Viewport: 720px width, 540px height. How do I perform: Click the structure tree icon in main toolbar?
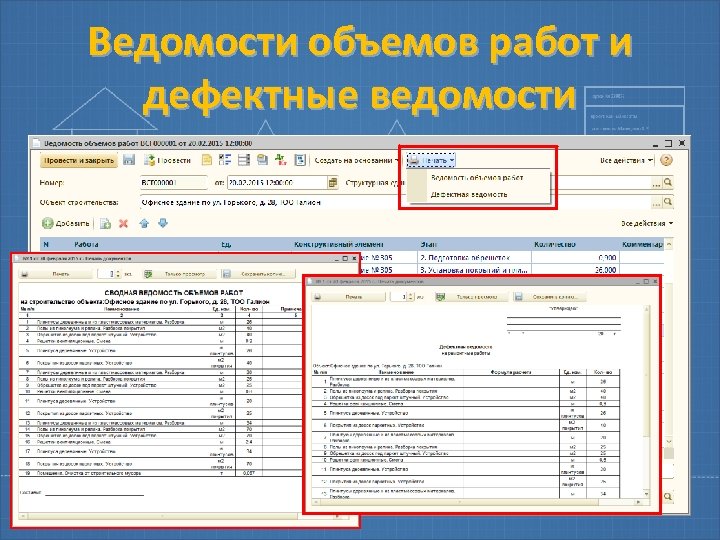pyautogui.click(x=225, y=160)
